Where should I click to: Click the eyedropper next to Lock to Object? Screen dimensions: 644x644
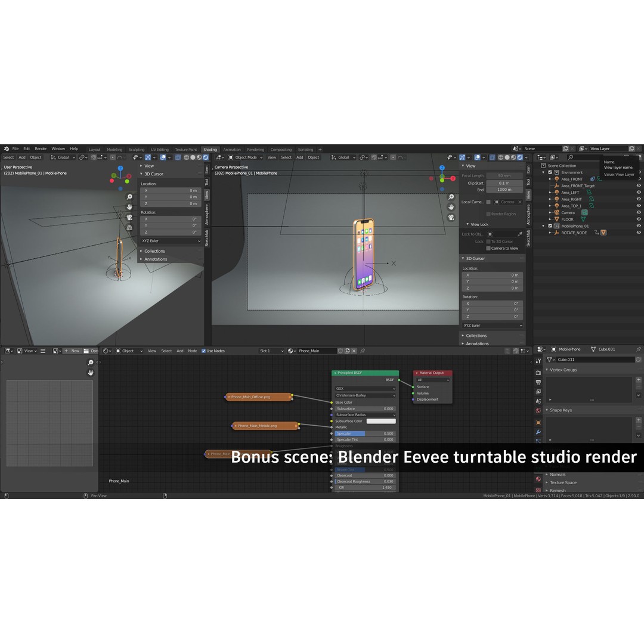[520, 234]
